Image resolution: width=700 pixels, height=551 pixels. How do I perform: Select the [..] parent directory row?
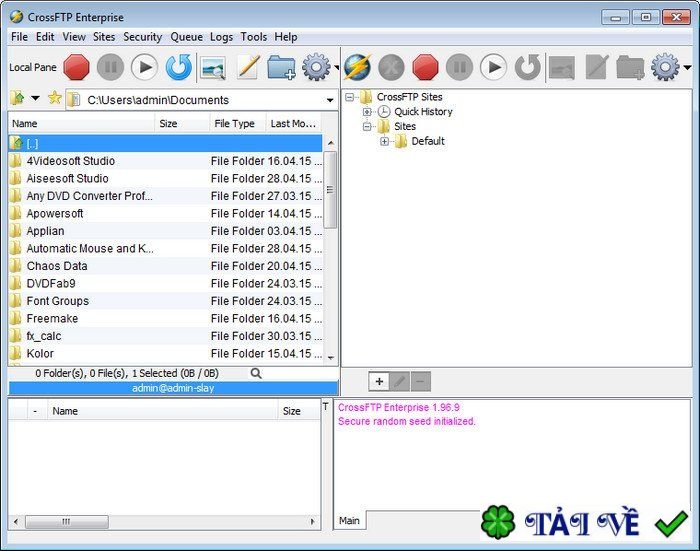(165, 143)
